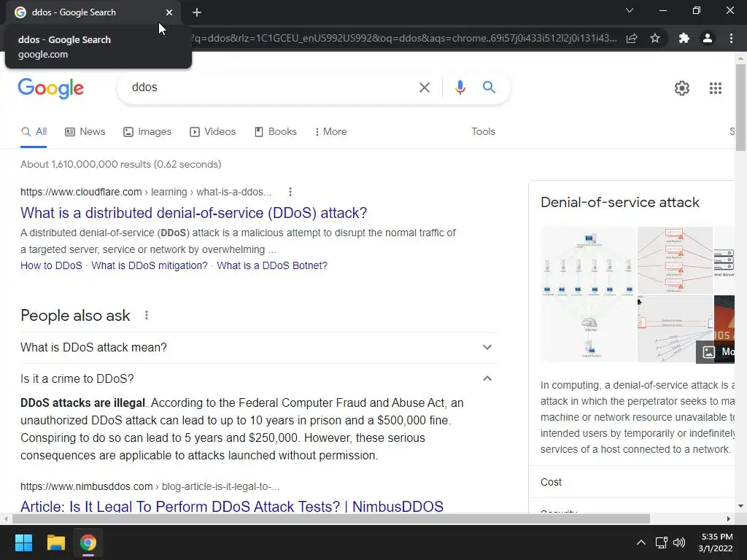The height and width of the screenshot is (560, 747).
Task: Click the 'About 1,610,000,000 results' text
Action: point(121,164)
